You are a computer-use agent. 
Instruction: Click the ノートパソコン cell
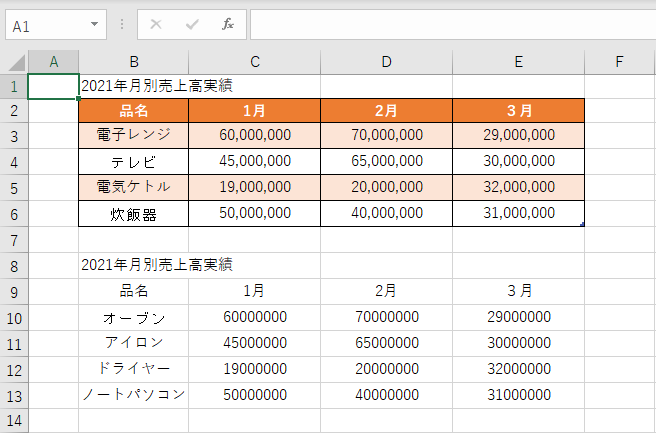point(133,395)
